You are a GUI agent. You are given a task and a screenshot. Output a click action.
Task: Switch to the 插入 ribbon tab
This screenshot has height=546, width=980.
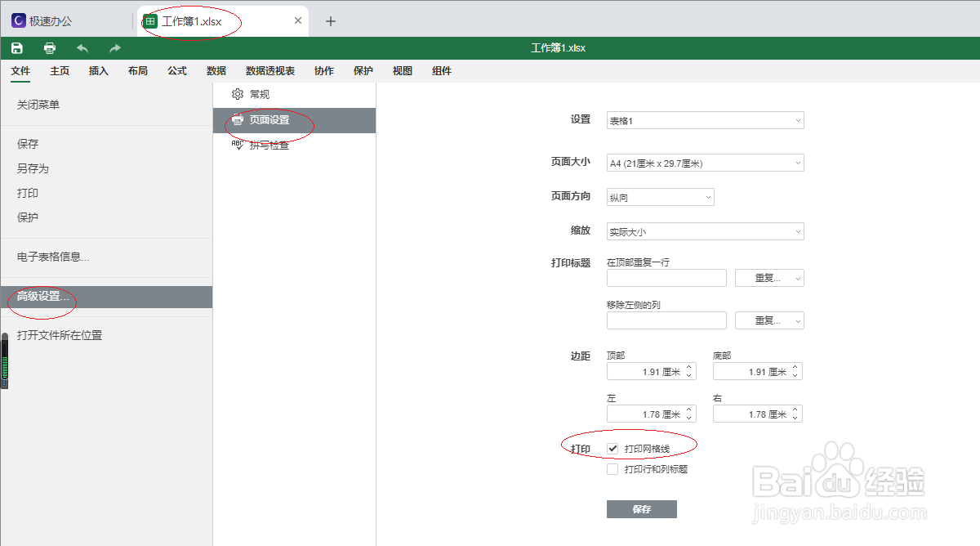98,71
